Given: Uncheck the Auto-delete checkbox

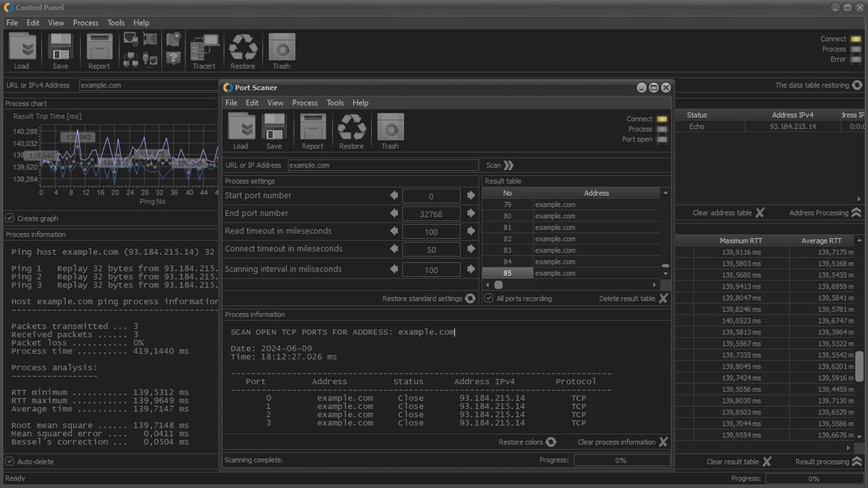Looking at the screenshot, I should [10, 461].
